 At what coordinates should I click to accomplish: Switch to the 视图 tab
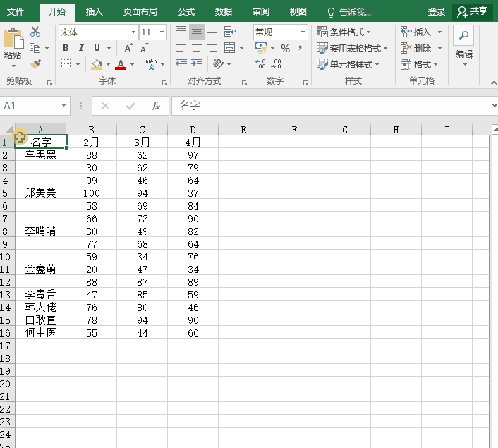(298, 12)
